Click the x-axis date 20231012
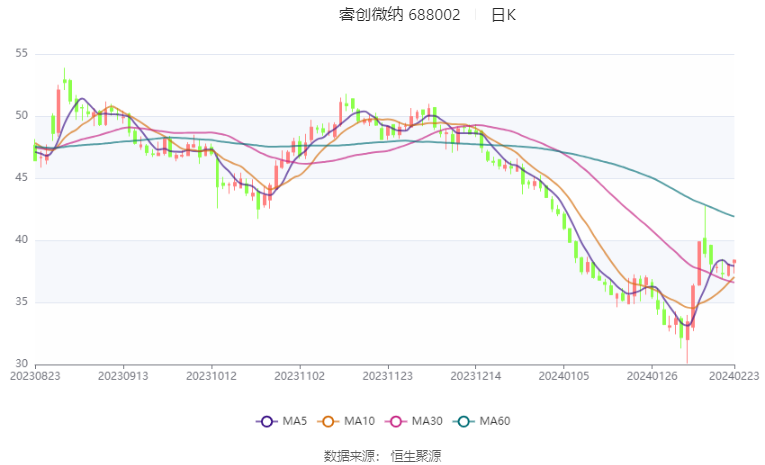The image size is (765, 465). pos(211,376)
